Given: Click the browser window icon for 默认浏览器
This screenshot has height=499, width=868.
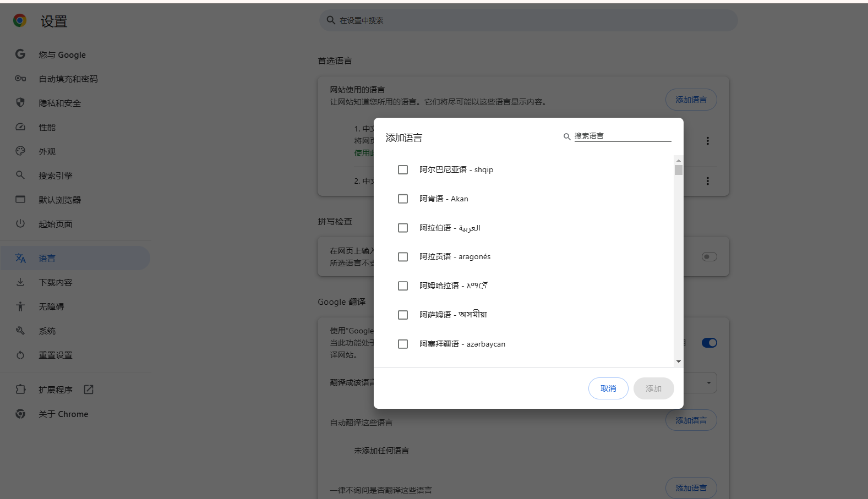Looking at the screenshot, I should point(20,199).
